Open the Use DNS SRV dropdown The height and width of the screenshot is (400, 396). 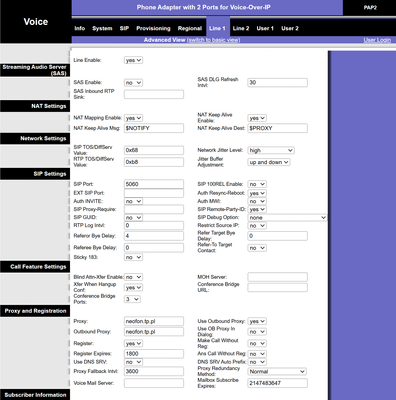133,362
